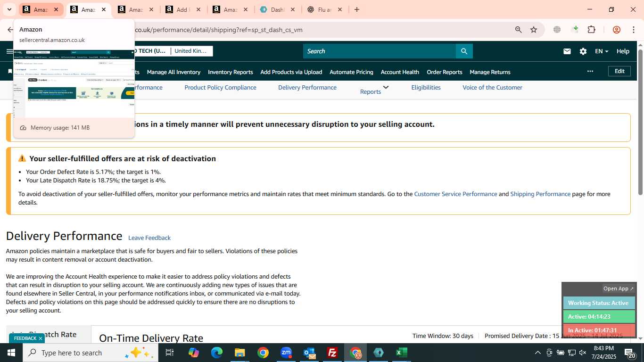Click the 'On-Time Delivery Rate' heading
This screenshot has height=362, width=644.
[x=151, y=338]
